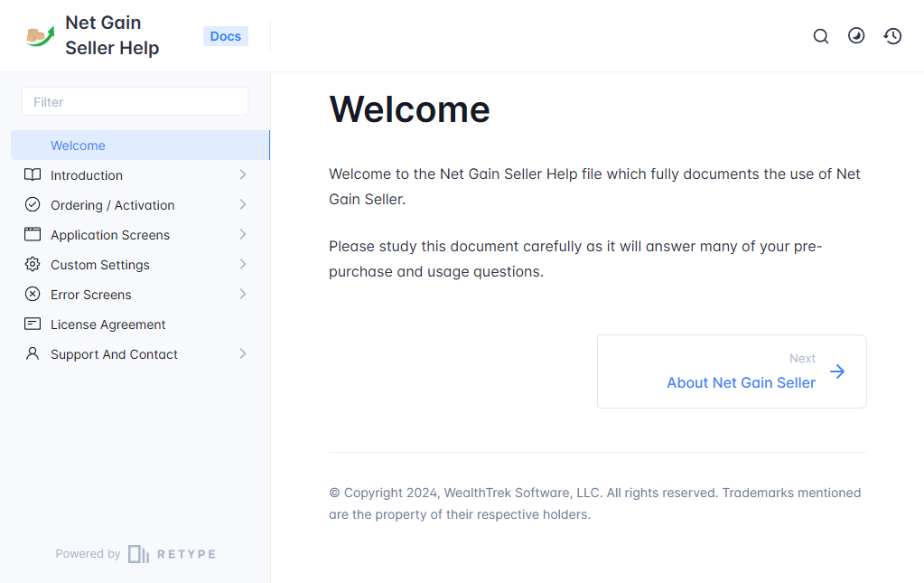This screenshot has width=924, height=583.
Task: Expand the Support And Contact chevron
Action: click(243, 353)
